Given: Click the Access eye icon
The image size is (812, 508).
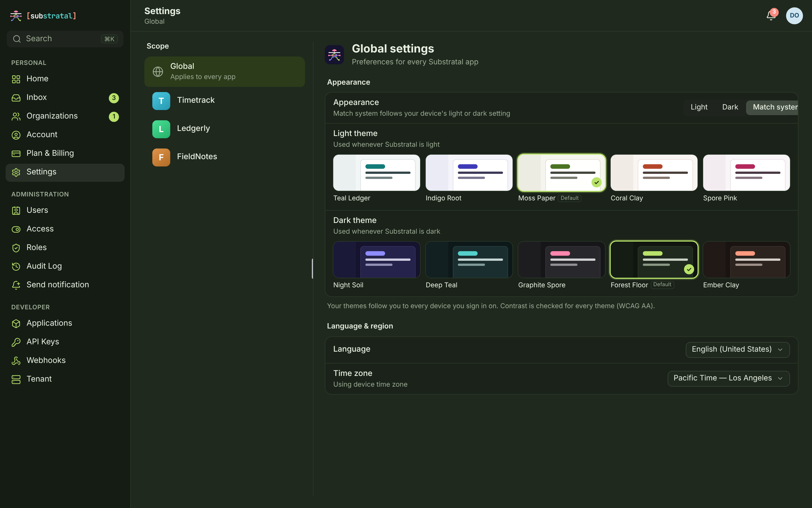Looking at the screenshot, I should pos(16,229).
